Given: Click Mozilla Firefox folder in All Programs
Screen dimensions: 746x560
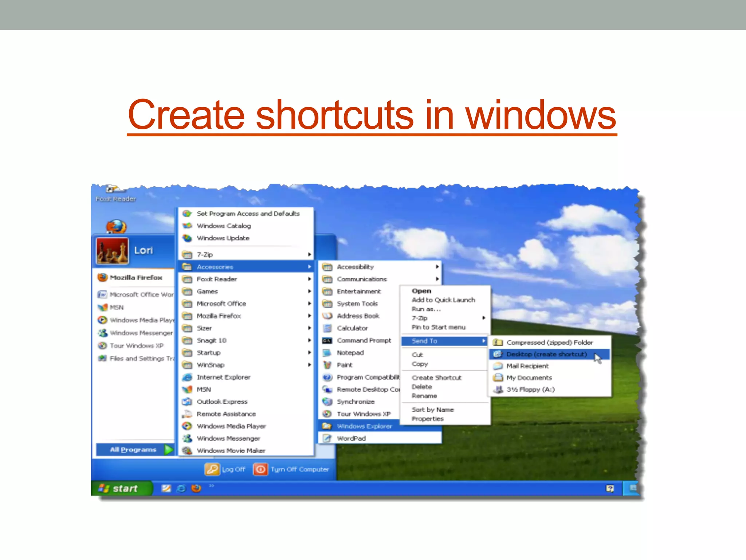Looking at the screenshot, I should [246, 316].
